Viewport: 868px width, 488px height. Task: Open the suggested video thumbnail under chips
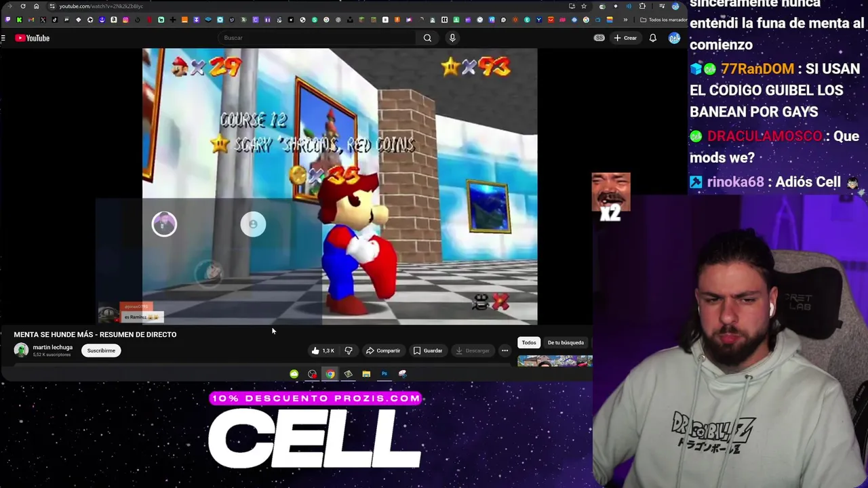pos(555,361)
